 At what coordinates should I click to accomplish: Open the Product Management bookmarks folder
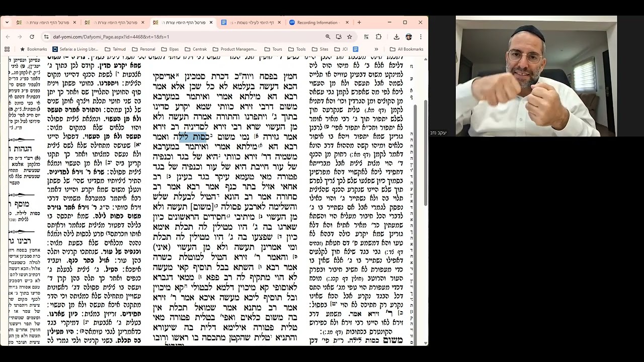(x=235, y=49)
